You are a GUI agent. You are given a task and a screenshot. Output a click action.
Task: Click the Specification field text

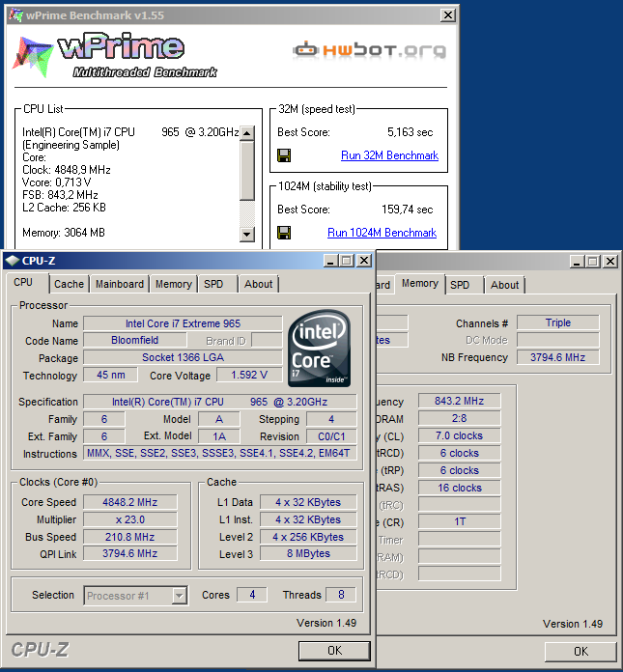[220, 402]
